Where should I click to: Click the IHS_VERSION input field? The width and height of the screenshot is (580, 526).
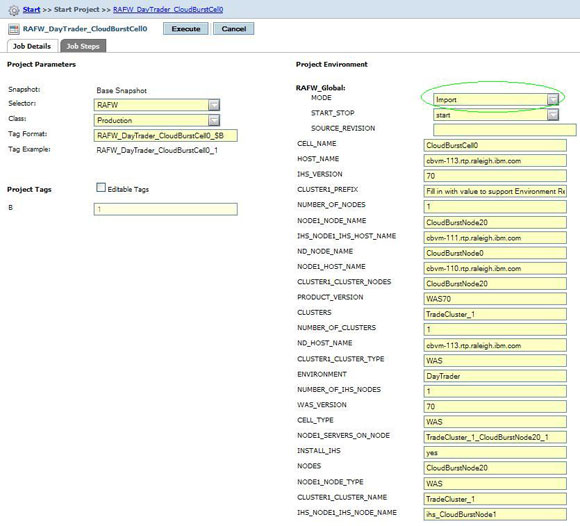(x=495, y=176)
